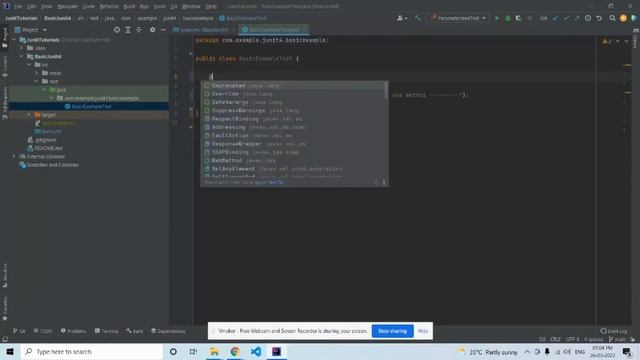Collapse the green java folder node
The image size is (640, 360).
[x=44, y=90]
